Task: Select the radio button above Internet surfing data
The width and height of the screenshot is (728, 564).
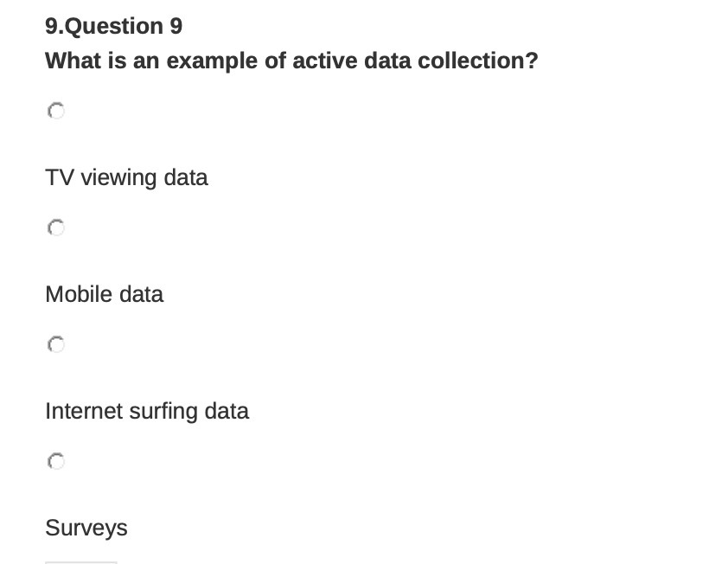Action: coord(55,344)
